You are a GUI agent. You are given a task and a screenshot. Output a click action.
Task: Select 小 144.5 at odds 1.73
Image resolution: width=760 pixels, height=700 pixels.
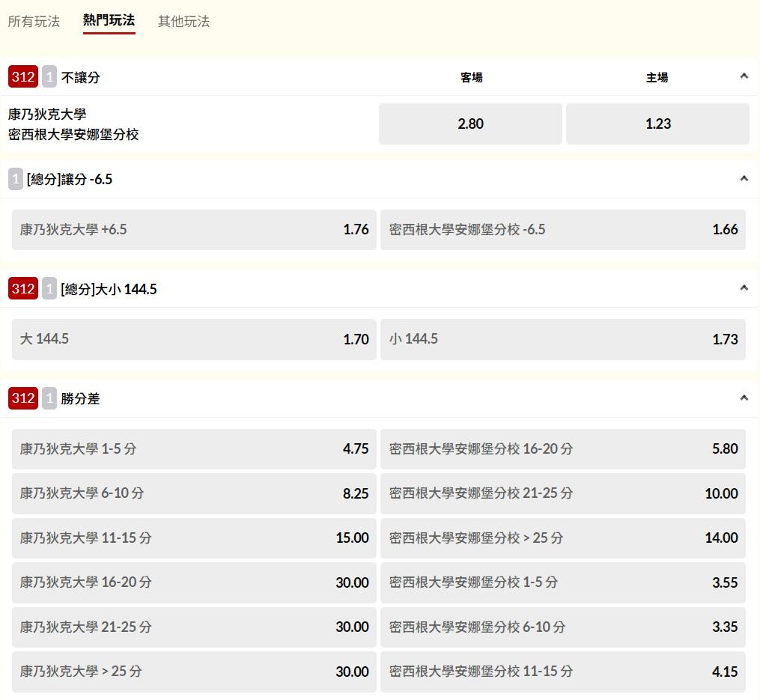(562, 340)
